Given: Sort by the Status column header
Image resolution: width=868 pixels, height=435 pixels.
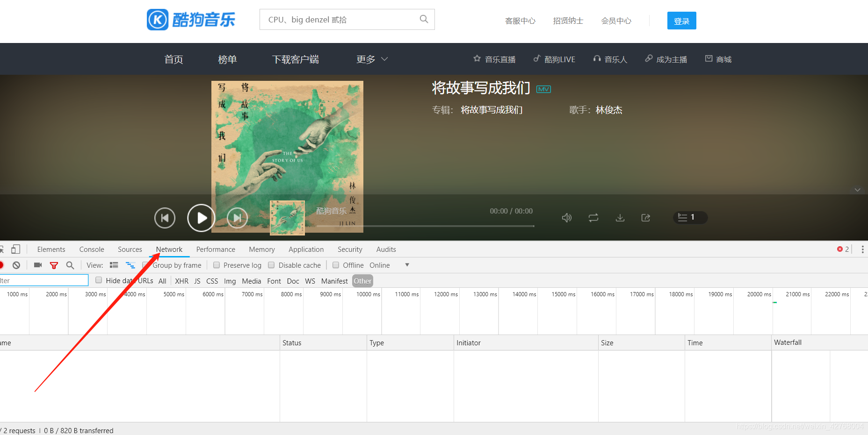Looking at the screenshot, I should coord(323,342).
